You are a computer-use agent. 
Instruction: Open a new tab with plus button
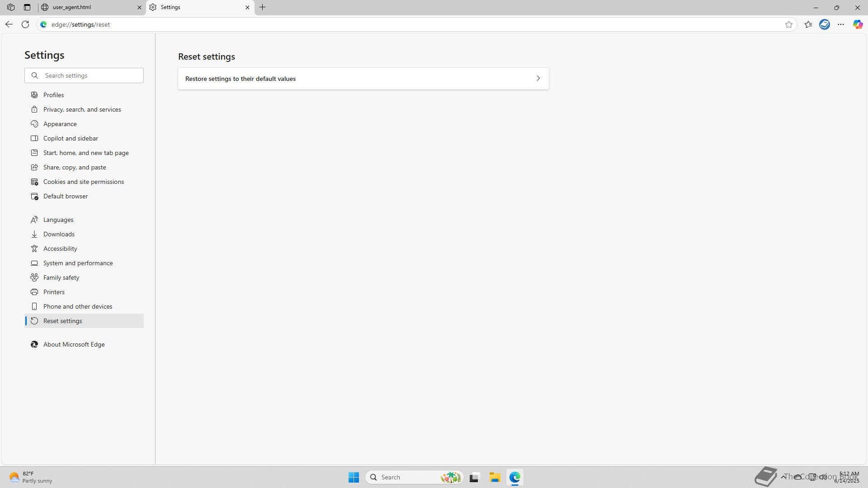click(262, 7)
